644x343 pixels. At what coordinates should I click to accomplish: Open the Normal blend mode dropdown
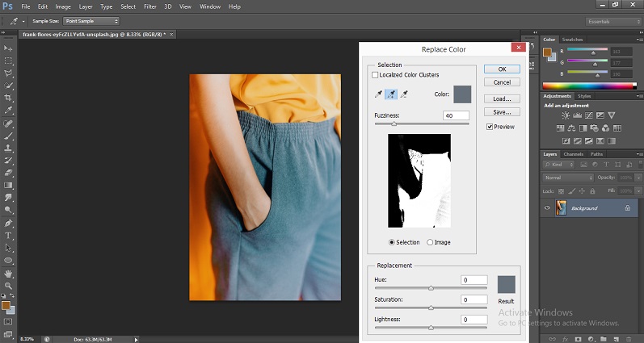coord(568,178)
